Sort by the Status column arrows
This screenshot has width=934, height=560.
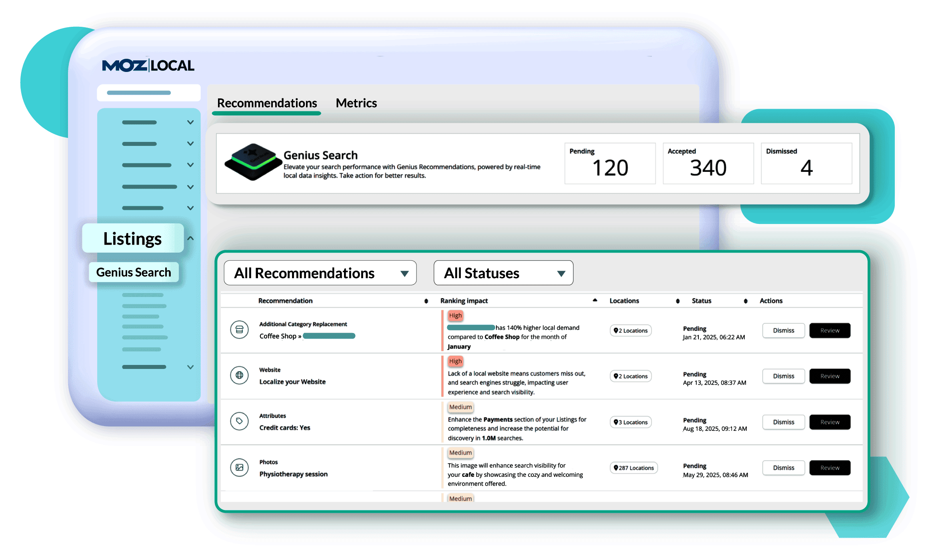pyautogui.click(x=746, y=301)
